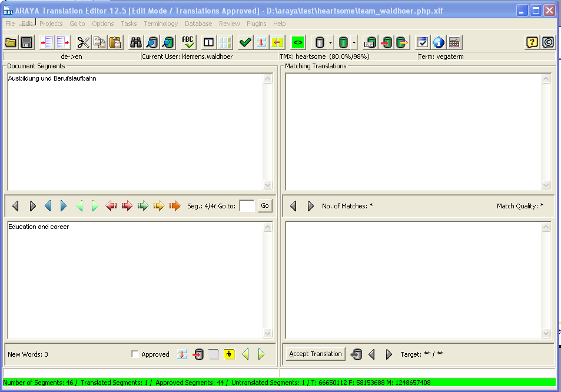Click the Go to segment number field
This screenshot has width=561, height=392.
tap(247, 206)
